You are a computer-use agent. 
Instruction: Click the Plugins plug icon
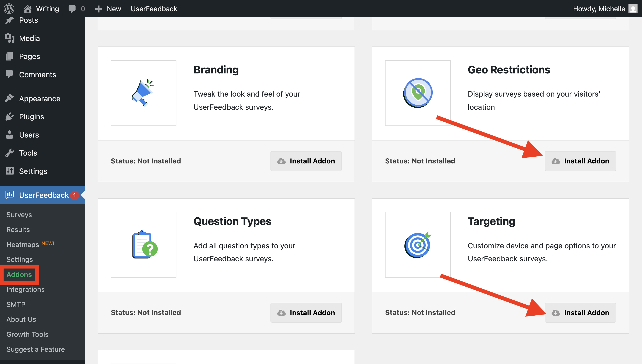coord(10,117)
